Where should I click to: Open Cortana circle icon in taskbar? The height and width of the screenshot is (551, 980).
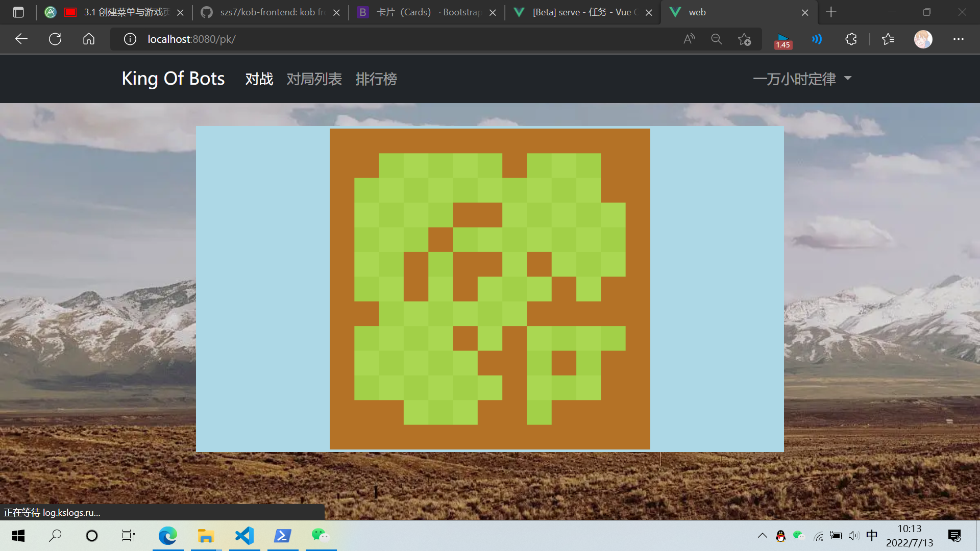[92, 536]
